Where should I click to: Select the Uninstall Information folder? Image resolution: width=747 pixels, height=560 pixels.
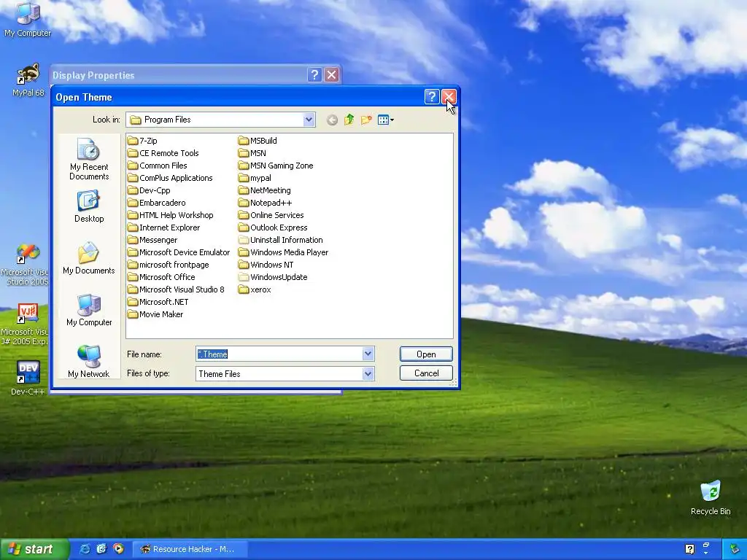coord(281,240)
